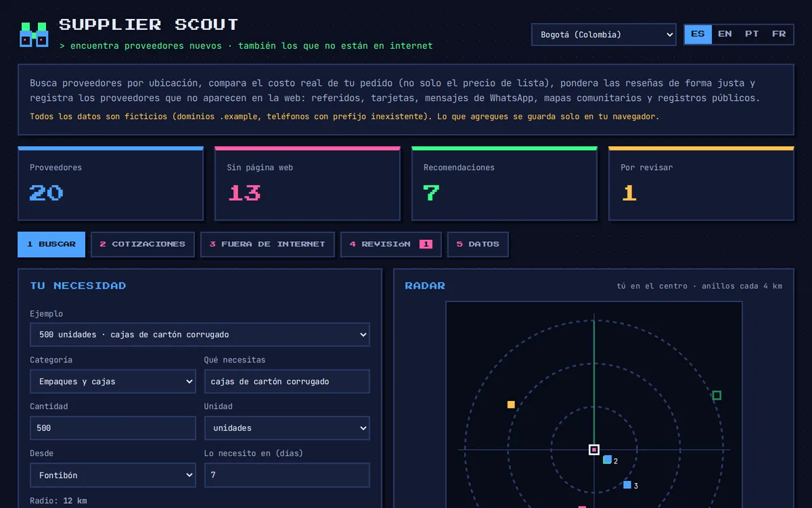
Task: Focus the Lo necesito en (días) field
Action: coord(287,475)
